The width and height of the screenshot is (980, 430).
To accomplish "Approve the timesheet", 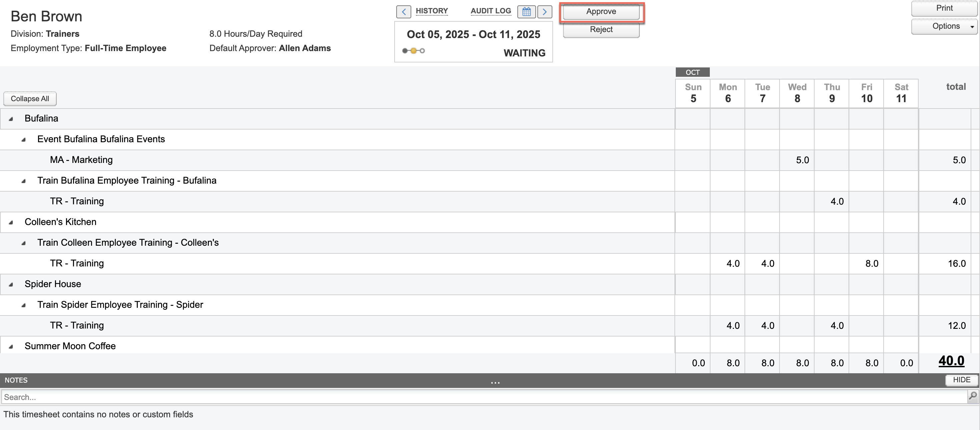I will point(601,11).
